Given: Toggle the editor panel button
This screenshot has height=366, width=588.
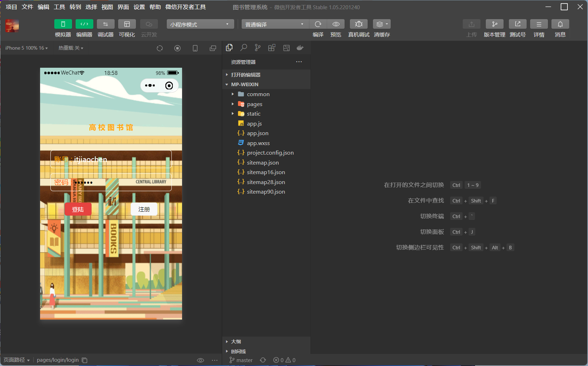Looking at the screenshot, I should (84, 24).
